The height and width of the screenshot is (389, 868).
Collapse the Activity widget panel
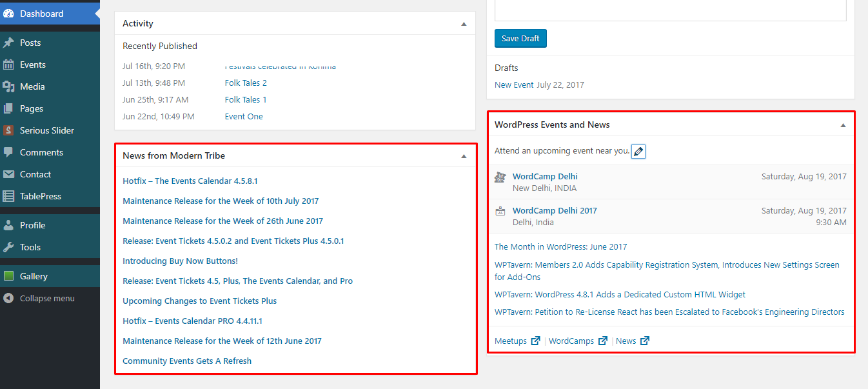tap(463, 24)
